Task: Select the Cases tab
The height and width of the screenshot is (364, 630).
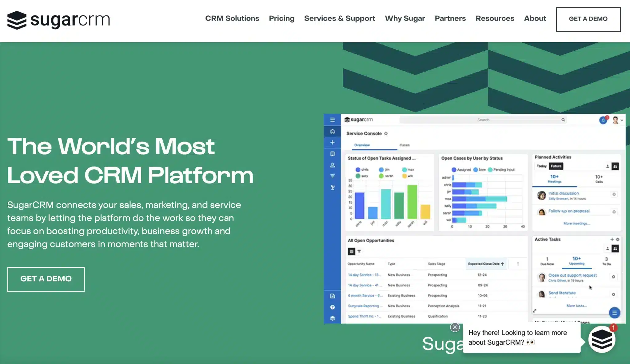Action: [405, 145]
